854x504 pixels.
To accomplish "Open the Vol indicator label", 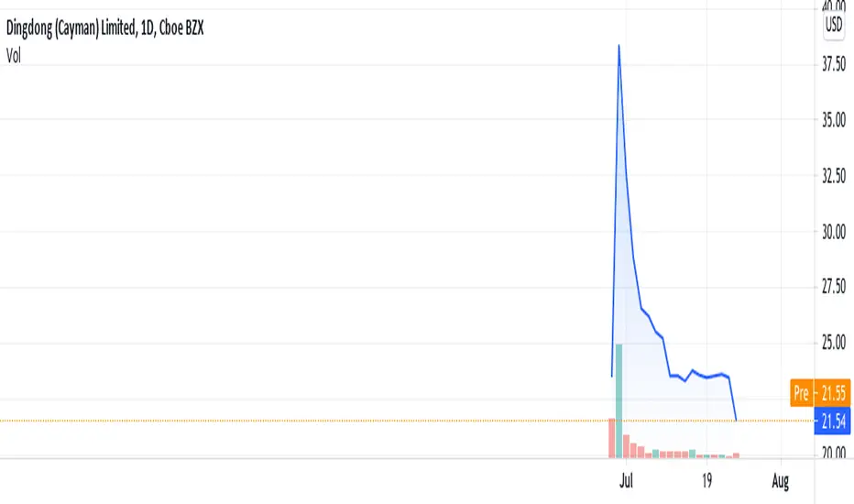I will 14,56.
